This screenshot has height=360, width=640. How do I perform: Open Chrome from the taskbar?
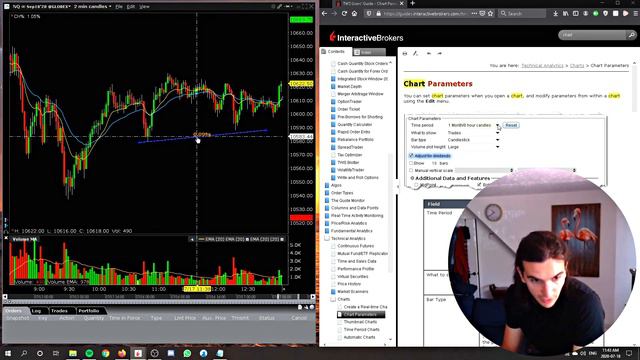coord(105,353)
